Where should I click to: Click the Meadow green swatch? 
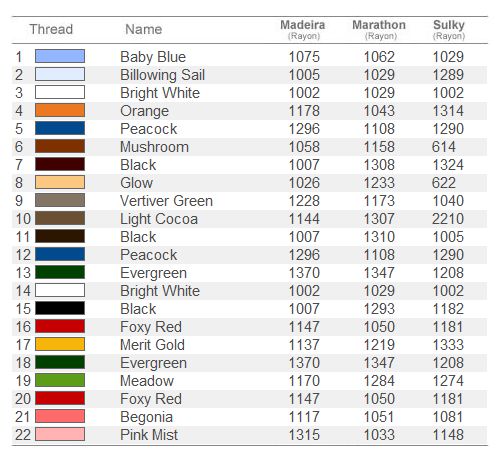tap(60, 380)
